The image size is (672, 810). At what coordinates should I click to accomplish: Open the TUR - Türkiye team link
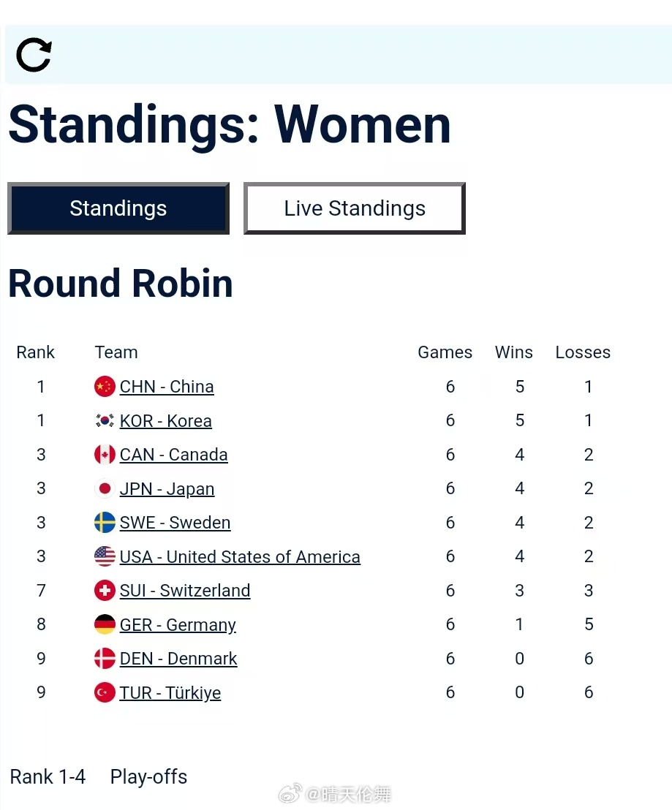click(170, 693)
